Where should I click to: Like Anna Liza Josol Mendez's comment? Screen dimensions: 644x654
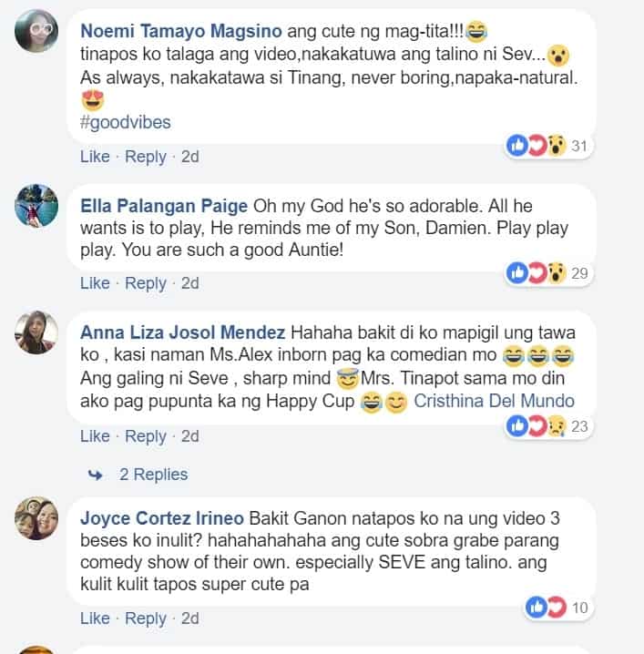point(95,436)
